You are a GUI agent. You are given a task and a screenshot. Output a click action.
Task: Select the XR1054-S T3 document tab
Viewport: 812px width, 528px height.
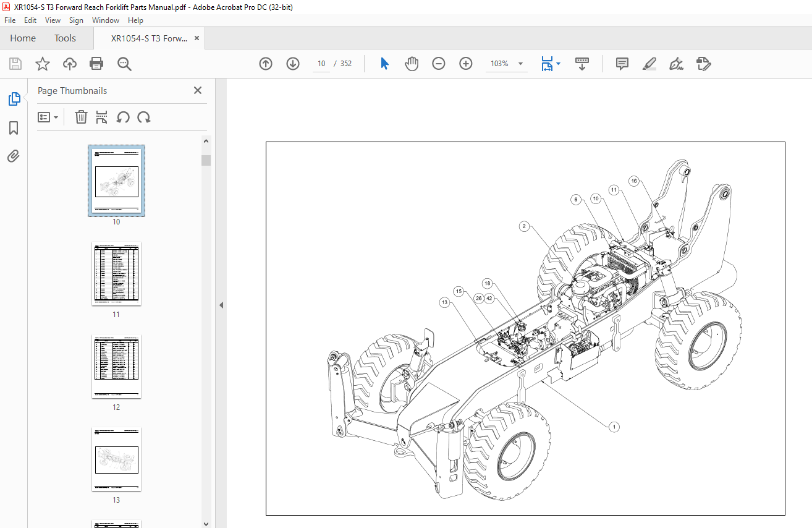click(149, 38)
